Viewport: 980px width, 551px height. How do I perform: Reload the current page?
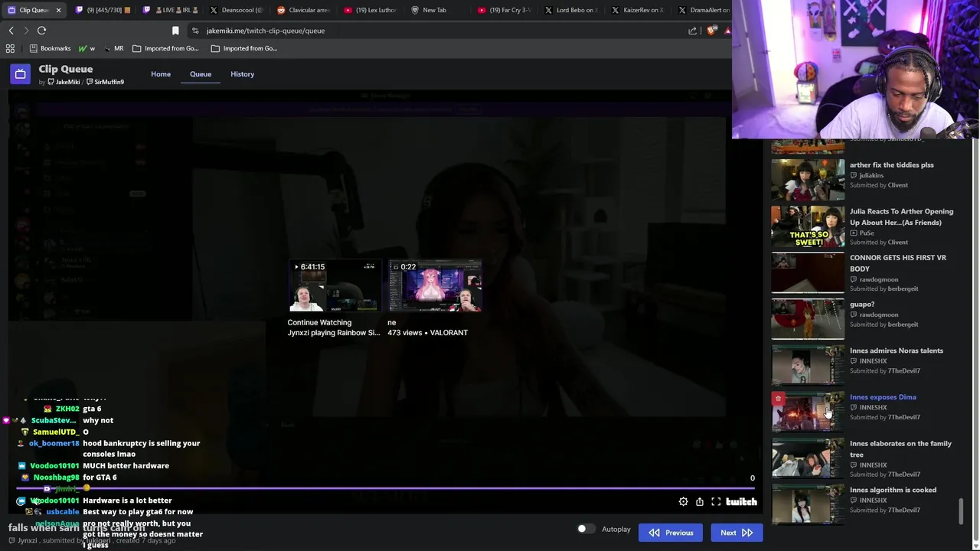[41, 31]
